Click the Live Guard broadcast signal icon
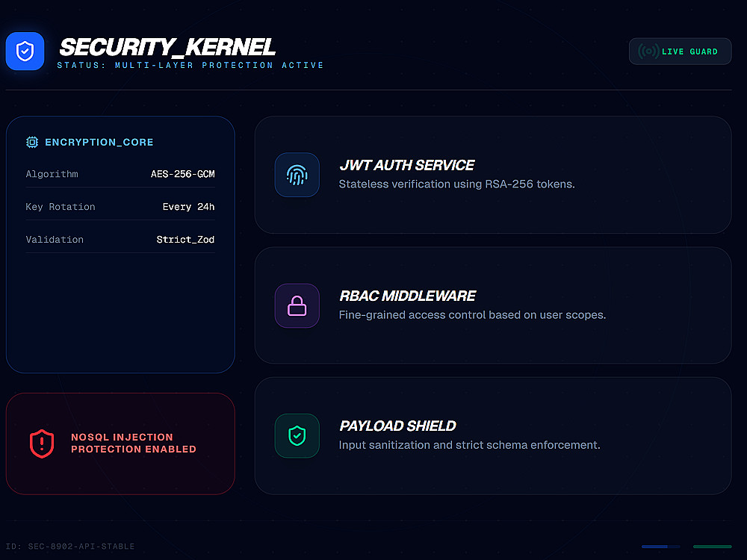This screenshot has width=747, height=560. coord(648,52)
